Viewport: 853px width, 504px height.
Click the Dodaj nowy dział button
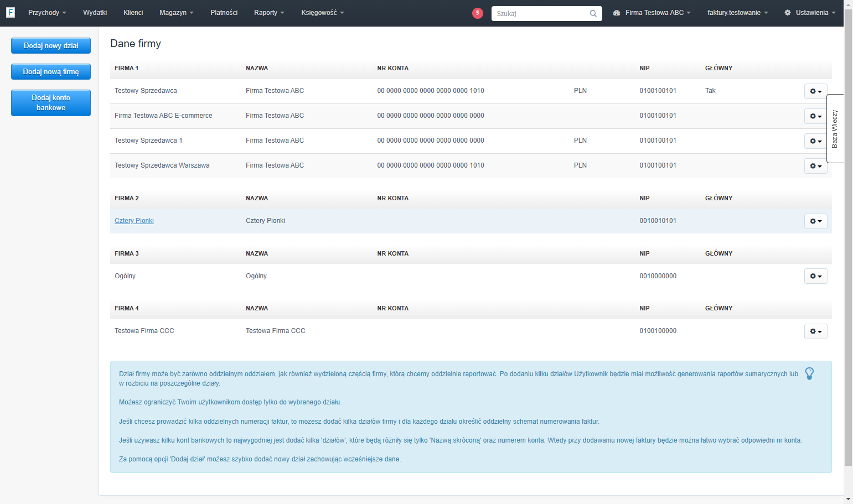51,46
